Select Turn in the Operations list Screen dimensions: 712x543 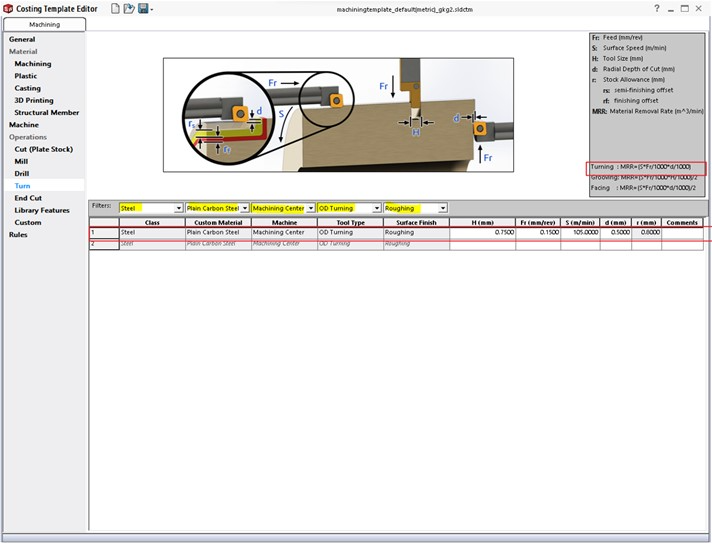22,186
